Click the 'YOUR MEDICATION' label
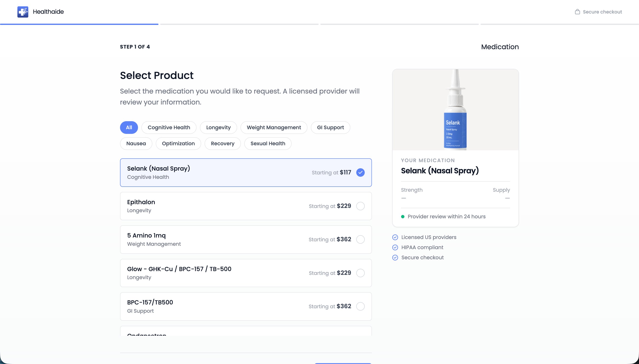Viewport: 639px width, 364px height. (x=428, y=160)
